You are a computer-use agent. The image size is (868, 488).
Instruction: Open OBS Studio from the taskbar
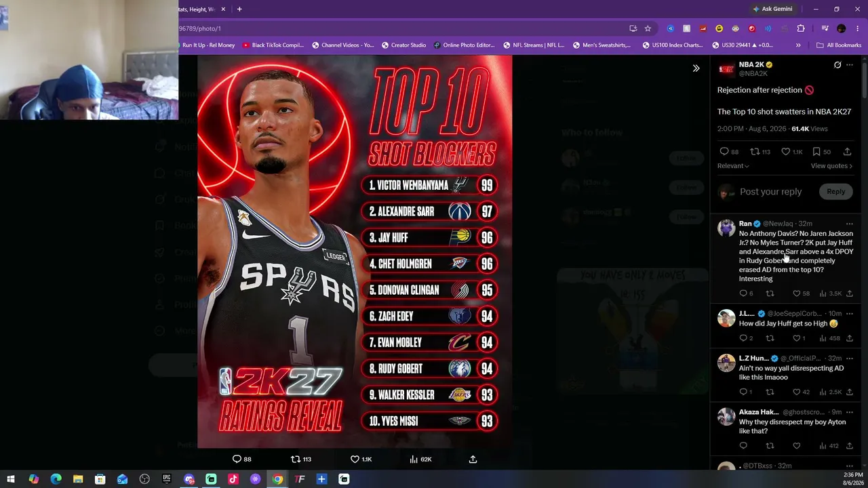click(x=144, y=479)
